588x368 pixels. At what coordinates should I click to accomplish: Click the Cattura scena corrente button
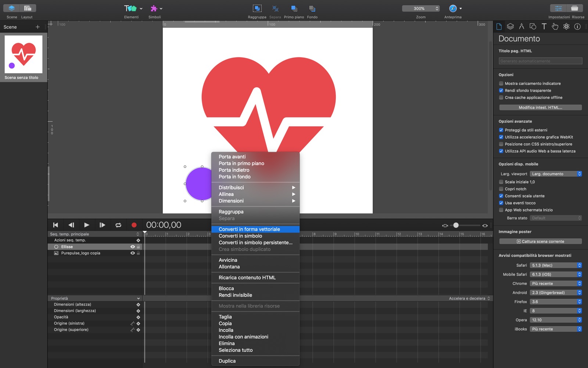[x=540, y=242]
